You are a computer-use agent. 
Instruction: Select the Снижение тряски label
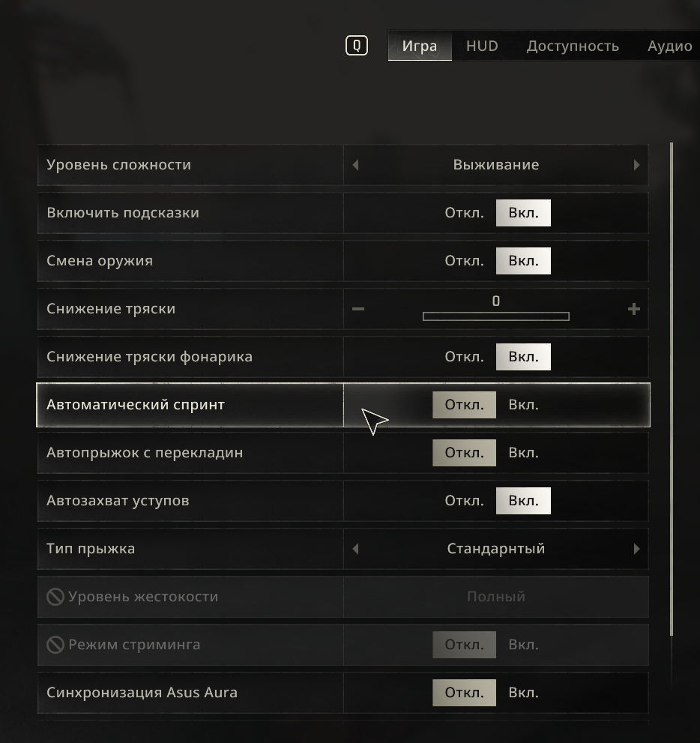tap(111, 309)
